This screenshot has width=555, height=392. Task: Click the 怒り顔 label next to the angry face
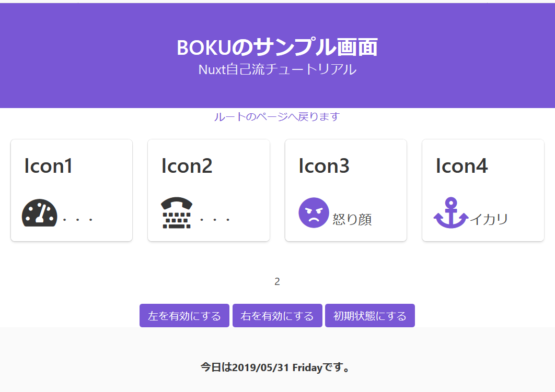click(x=354, y=220)
